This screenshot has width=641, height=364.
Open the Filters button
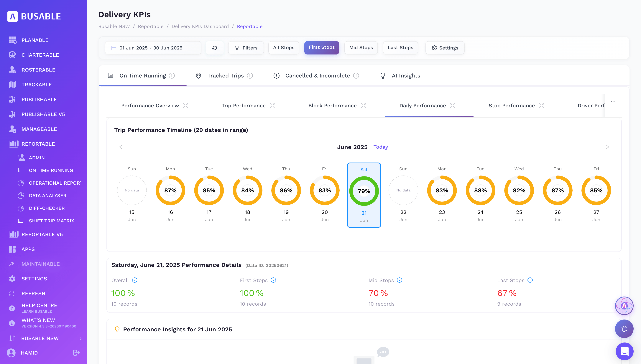(246, 48)
